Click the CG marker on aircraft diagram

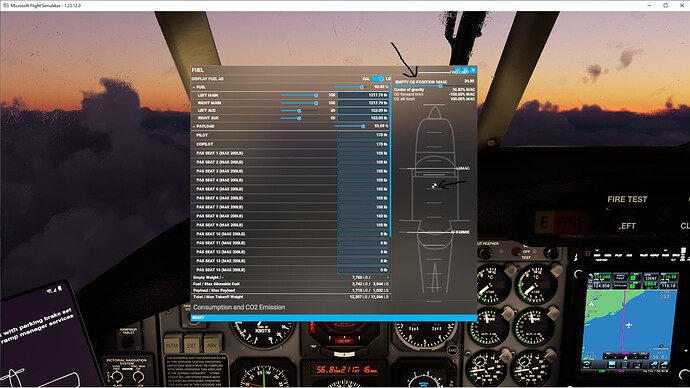click(434, 186)
